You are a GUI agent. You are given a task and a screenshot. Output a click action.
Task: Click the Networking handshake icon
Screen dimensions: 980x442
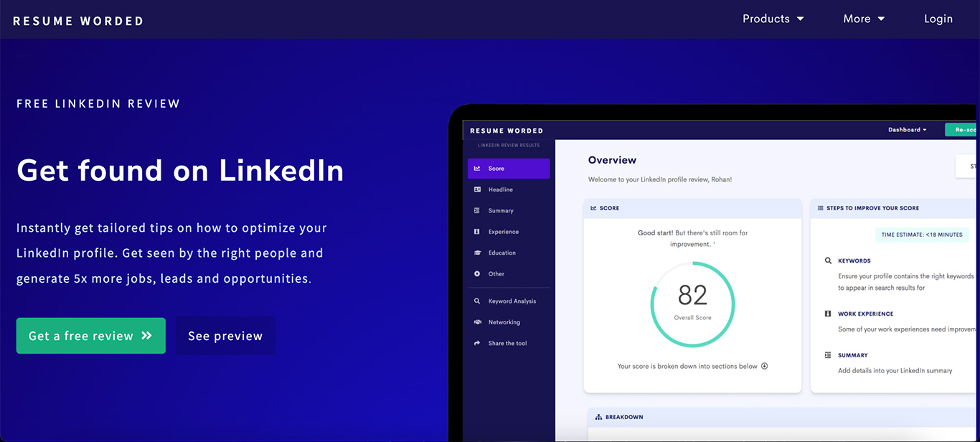tap(477, 322)
